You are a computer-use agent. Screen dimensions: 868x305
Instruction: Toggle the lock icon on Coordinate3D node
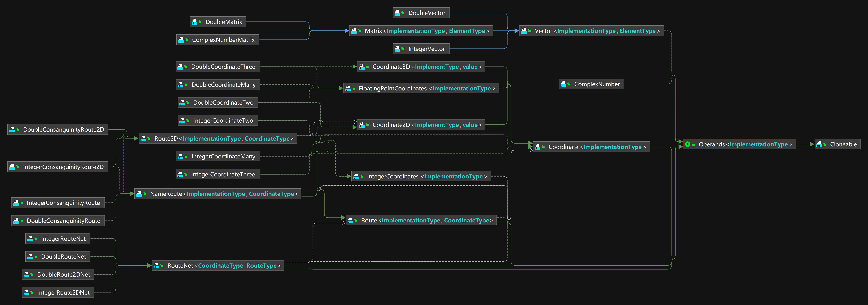[x=367, y=67]
